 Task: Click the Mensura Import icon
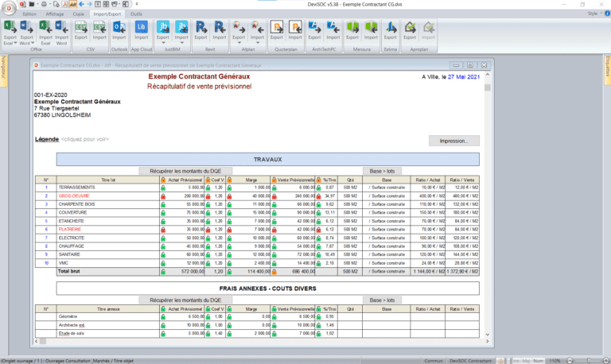point(371,28)
